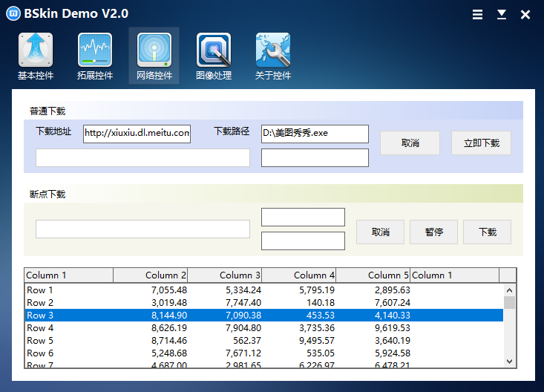
Task: Click the download URL address field
Action: point(137,134)
